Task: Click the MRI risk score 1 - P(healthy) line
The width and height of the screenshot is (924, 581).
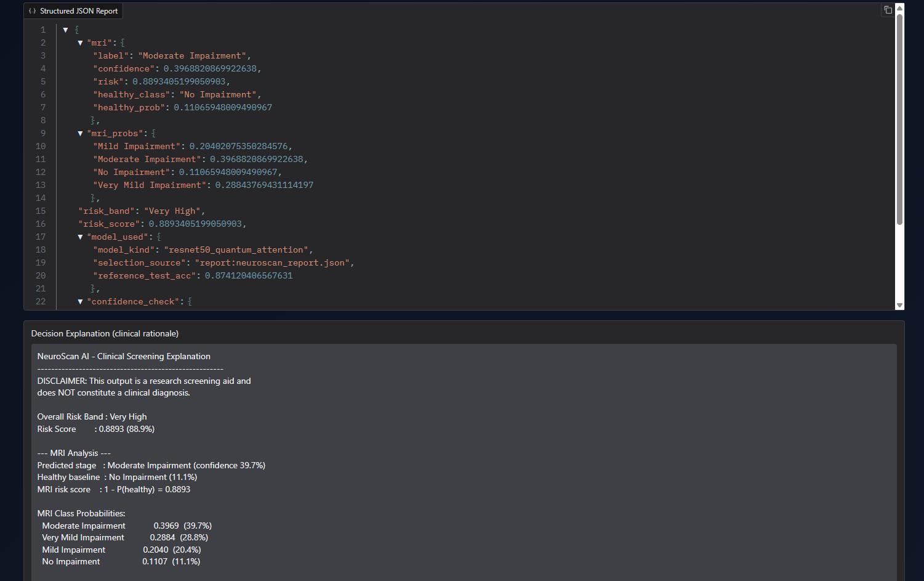Action: [x=114, y=489]
